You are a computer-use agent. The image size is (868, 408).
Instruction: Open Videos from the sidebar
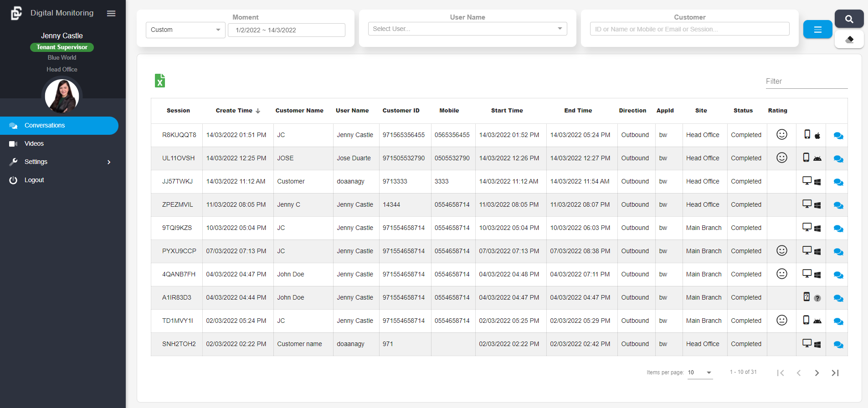click(x=34, y=143)
